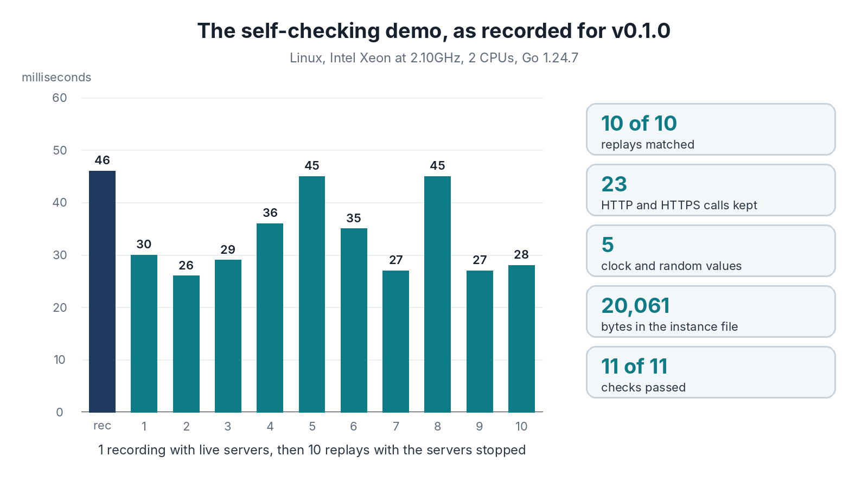Click the subtitle 'Linux, Intel Xeon at 2.10GHz'
This screenshot has height=488, width=868.
[375, 58]
